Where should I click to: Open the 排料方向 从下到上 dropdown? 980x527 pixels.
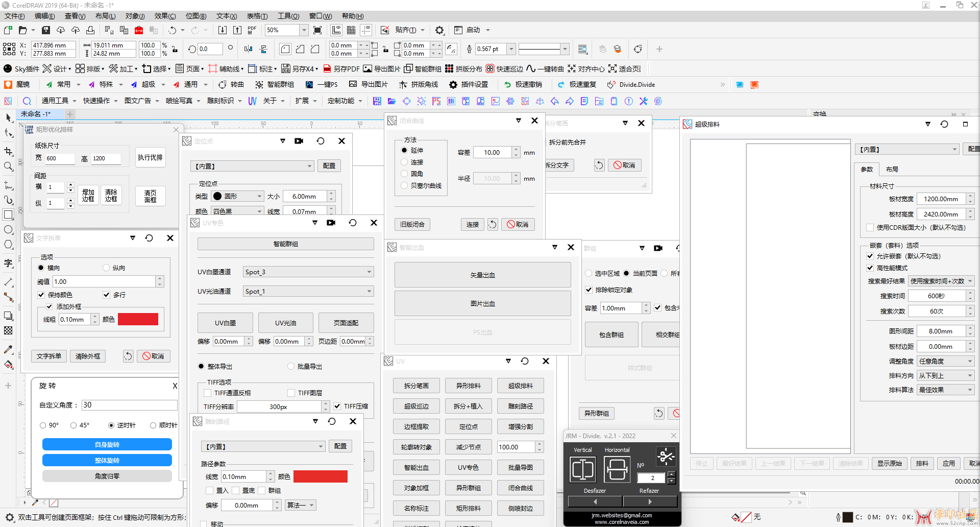(x=945, y=375)
